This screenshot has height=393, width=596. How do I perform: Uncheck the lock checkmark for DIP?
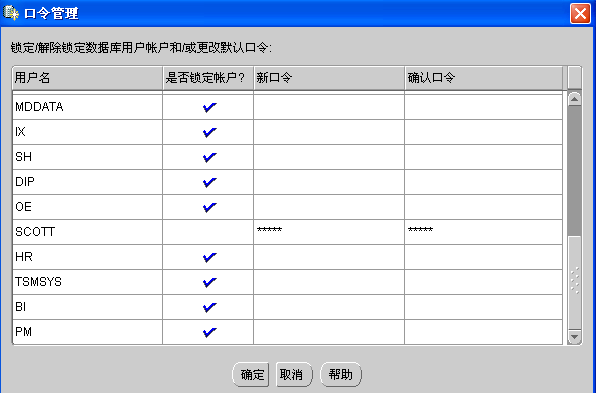[x=209, y=182]
